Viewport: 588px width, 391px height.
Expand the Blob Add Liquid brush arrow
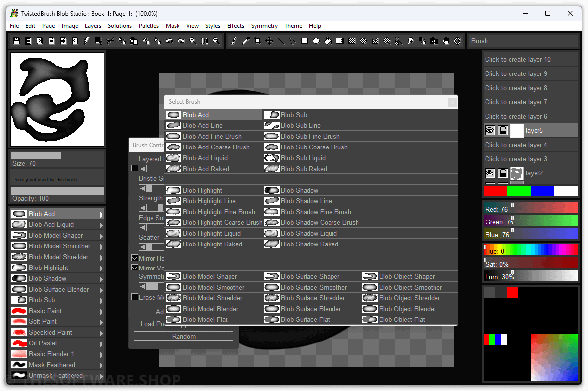tap(101, 225)
